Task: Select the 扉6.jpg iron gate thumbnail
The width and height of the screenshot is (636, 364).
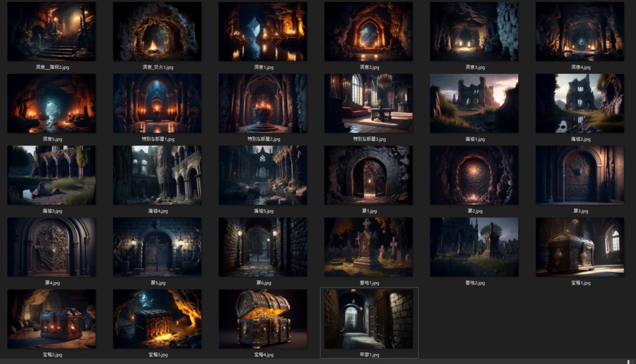Action: [x=263, y=247]
